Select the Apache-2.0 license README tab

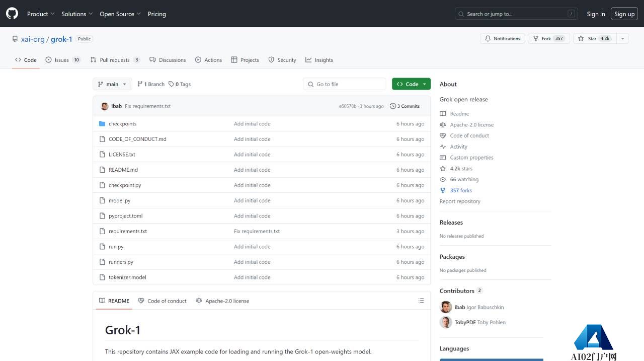click(222, 301)
